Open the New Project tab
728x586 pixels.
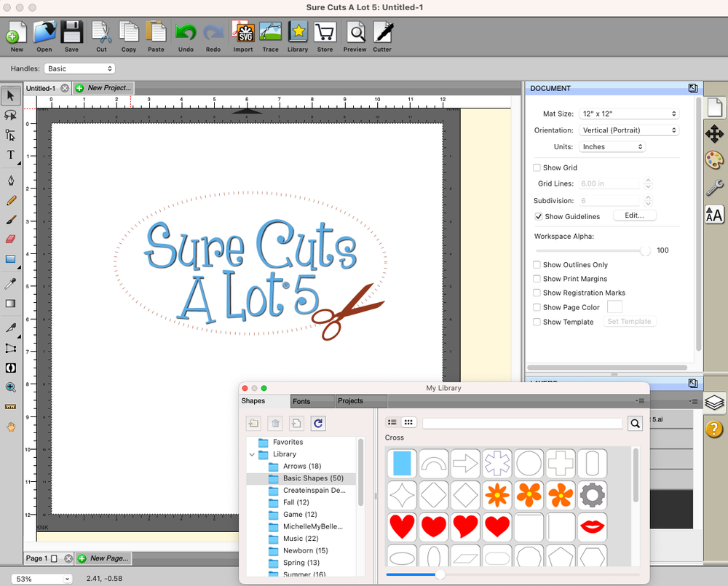click(103, 87)
